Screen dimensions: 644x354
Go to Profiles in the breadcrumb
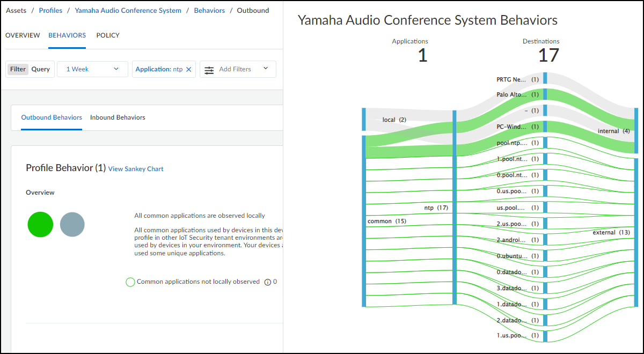50,11
